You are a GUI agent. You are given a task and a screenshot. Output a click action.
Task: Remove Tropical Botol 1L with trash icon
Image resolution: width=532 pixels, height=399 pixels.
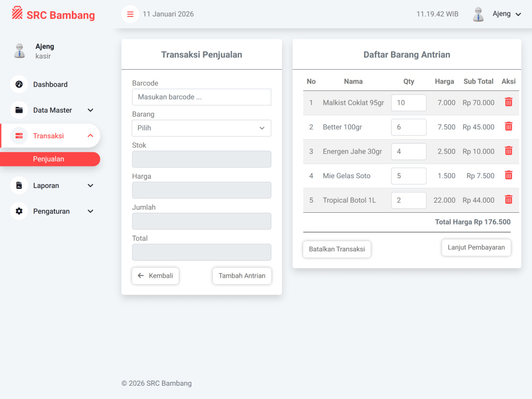[x=508, y=200]
